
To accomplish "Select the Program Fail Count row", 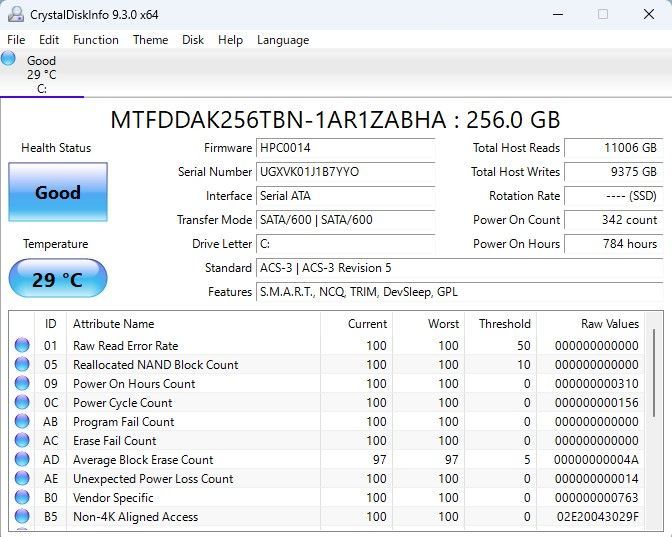I will [327, 421].
